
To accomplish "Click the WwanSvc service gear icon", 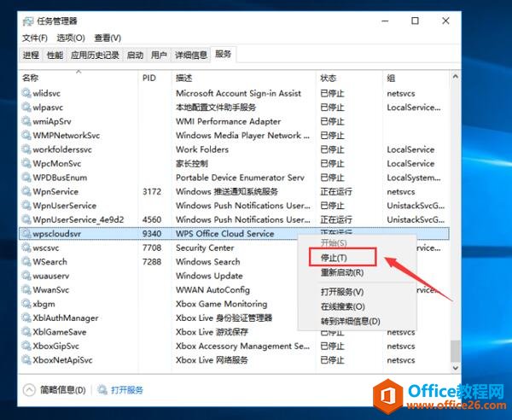I will [26, 289].
